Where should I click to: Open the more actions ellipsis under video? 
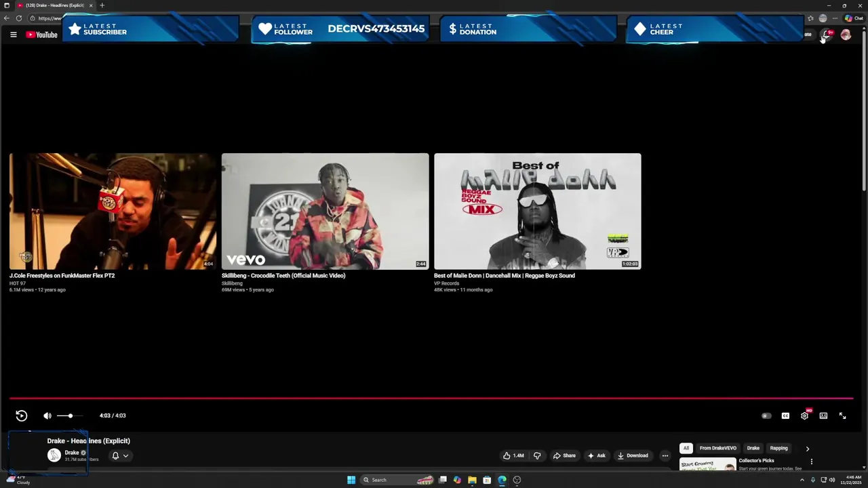point(665,455)
